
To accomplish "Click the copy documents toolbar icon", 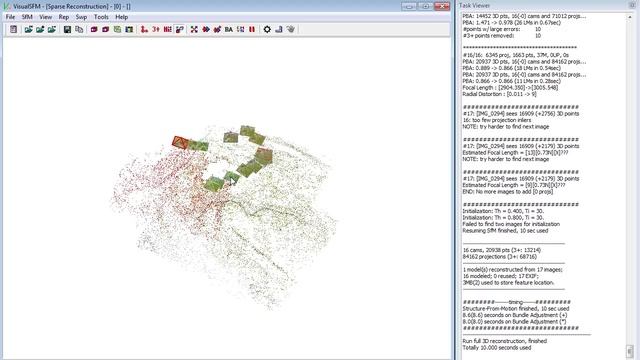I will 79,29.
